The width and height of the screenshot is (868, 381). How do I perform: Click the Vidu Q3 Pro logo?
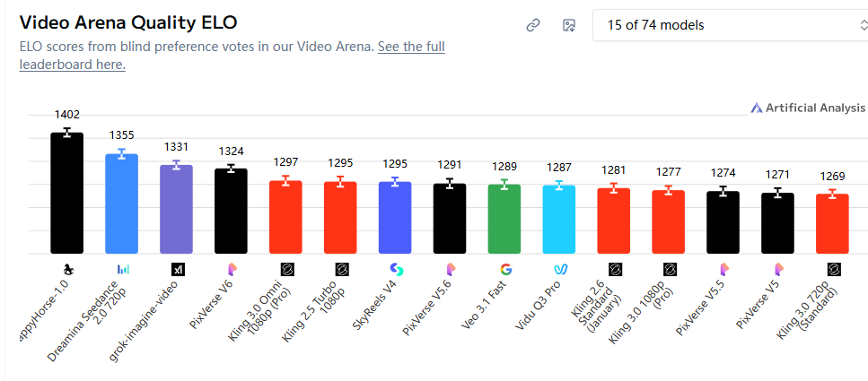pyautogui.click(x=560, y=268)
